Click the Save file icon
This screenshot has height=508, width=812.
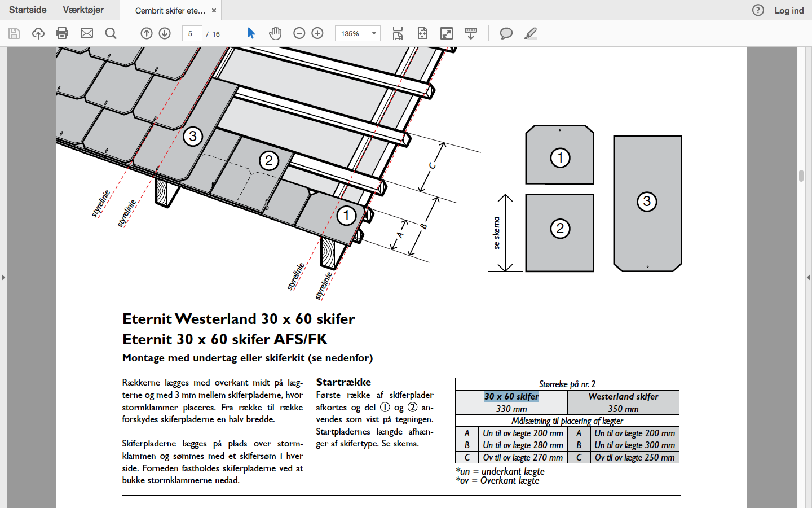click(x=14, y=33)
